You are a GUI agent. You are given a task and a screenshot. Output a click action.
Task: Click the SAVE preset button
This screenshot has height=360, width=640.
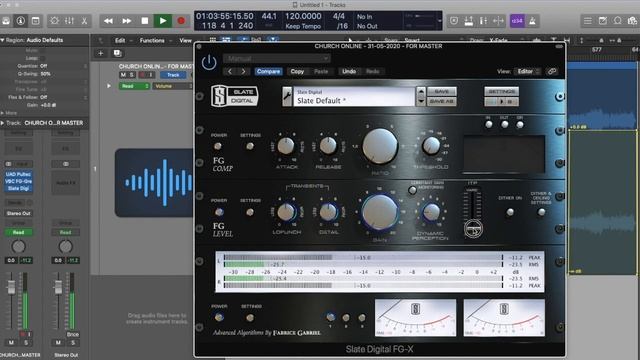(x=442, y=91)
